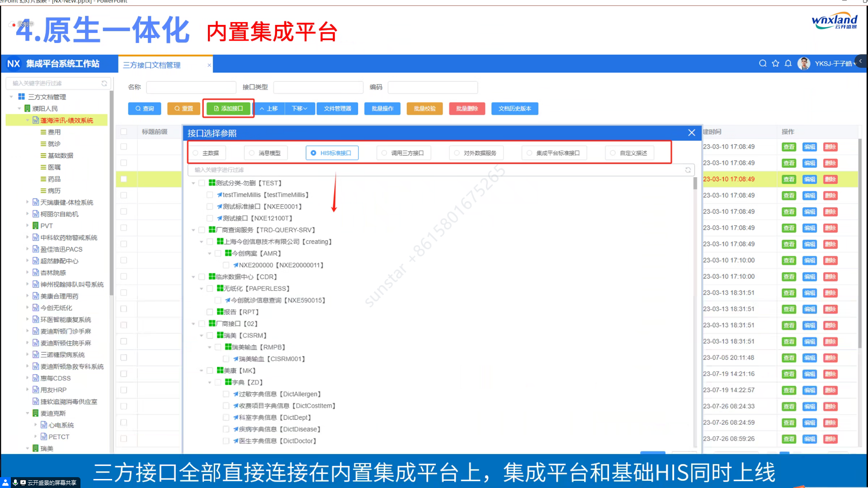Click the search magnifier icon in header
The height and width of the screenshot is (488, 868).
pyautogui.click(x=763, y=63)
